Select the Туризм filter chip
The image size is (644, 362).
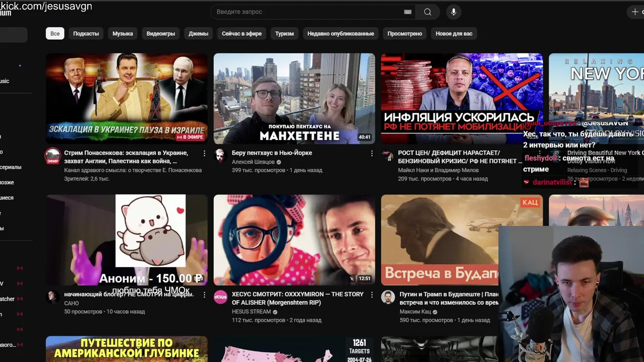coord(284,34)
